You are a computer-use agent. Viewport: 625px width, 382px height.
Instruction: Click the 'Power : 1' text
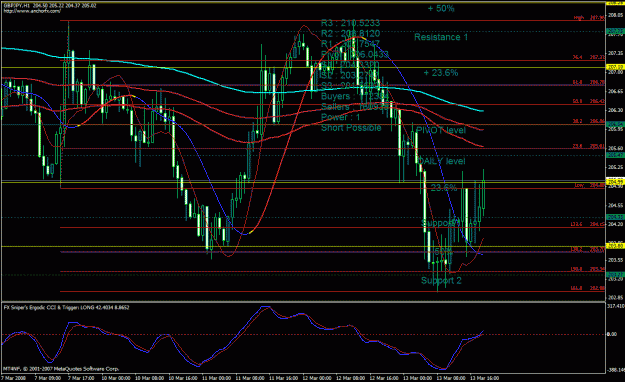(x=340, y=117)
